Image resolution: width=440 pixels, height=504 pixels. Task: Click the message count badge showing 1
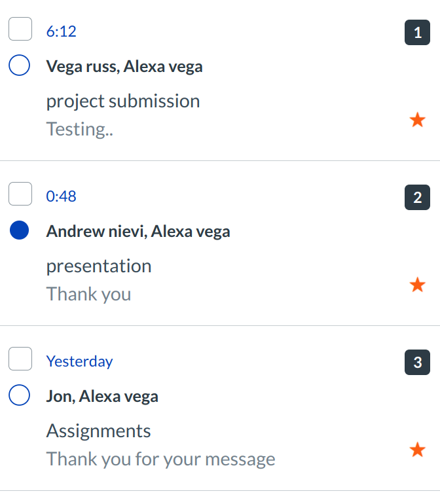417,32
